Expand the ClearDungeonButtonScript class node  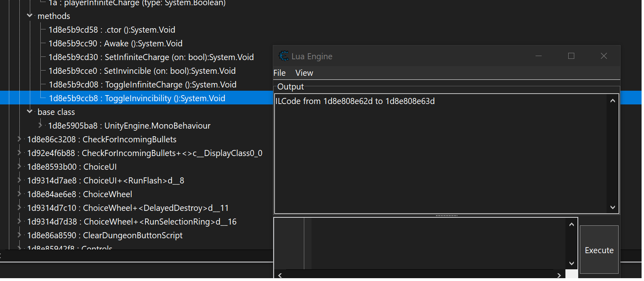[x=19, y=235]
